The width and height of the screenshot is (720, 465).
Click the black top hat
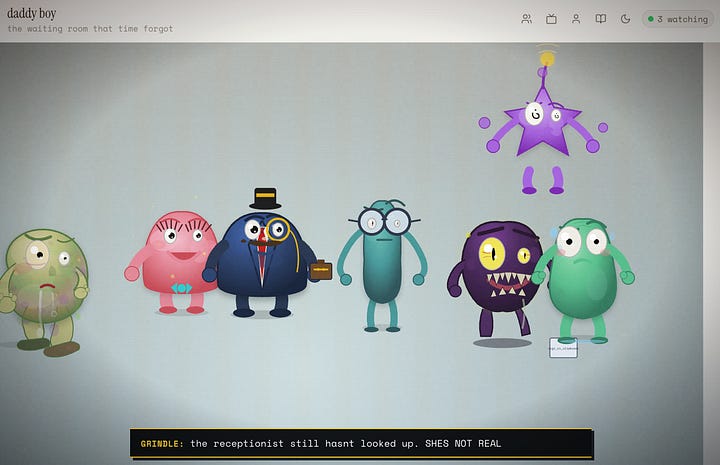tap(265, 198)
